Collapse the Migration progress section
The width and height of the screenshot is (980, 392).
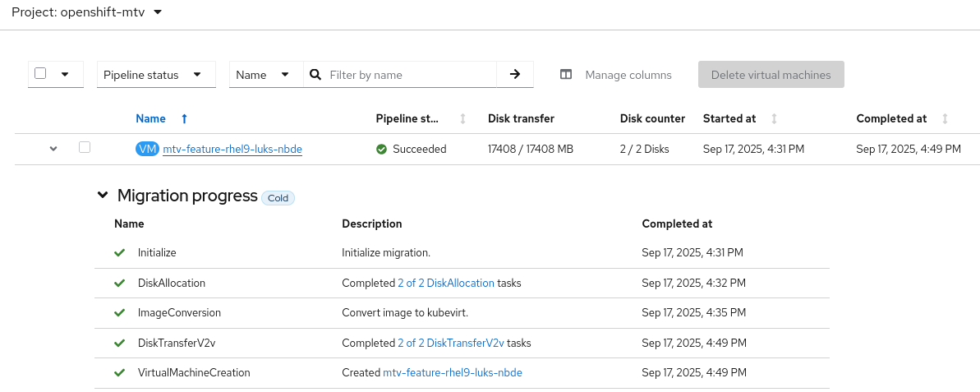click(x=103, y=196)
